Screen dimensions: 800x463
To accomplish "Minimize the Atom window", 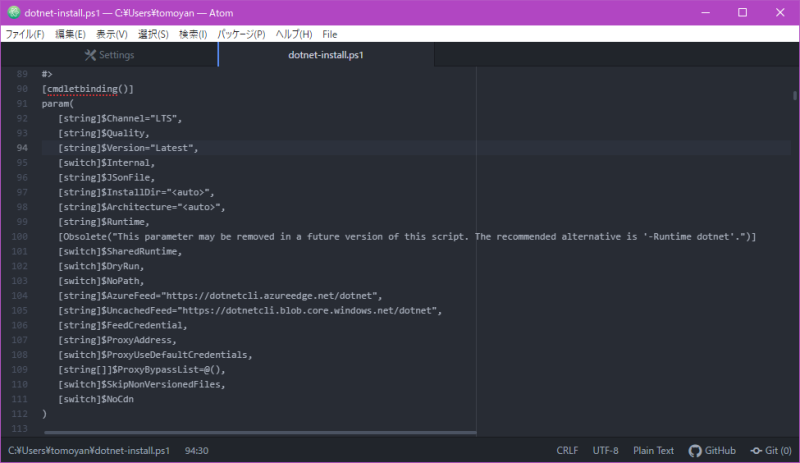I will coord(706,13).
